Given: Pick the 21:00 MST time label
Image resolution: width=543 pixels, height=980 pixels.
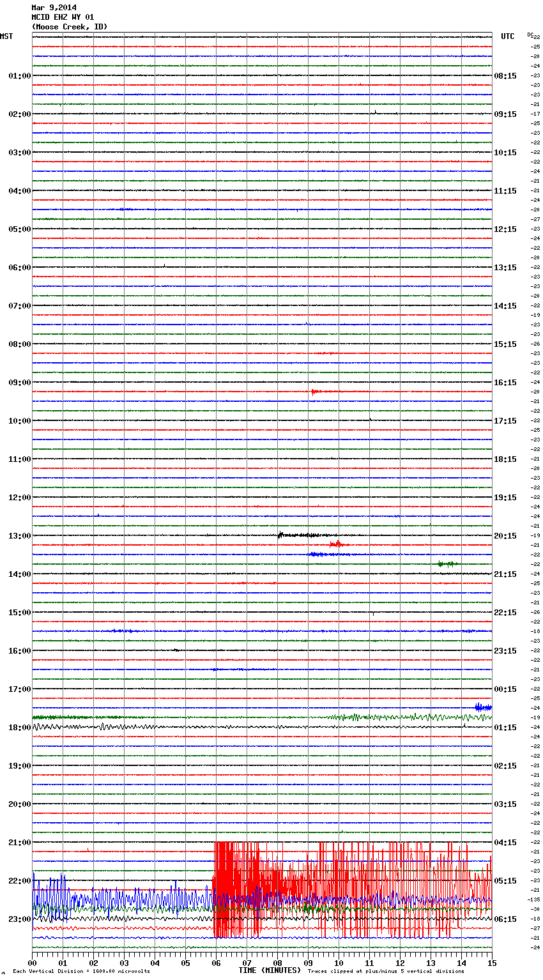Looking at the screenshot, I should click(20, 843).
